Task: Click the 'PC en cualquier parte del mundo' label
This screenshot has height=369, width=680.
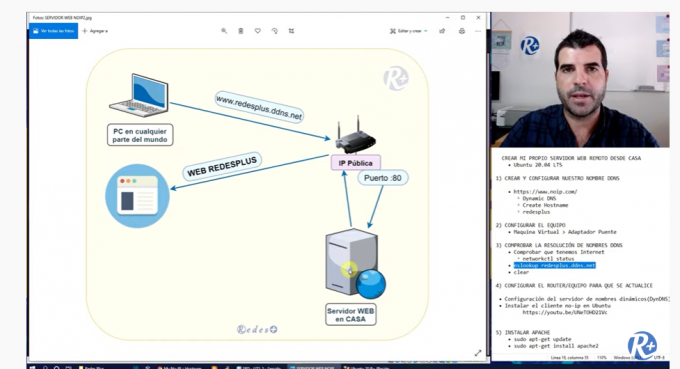Action: [140, 135]
